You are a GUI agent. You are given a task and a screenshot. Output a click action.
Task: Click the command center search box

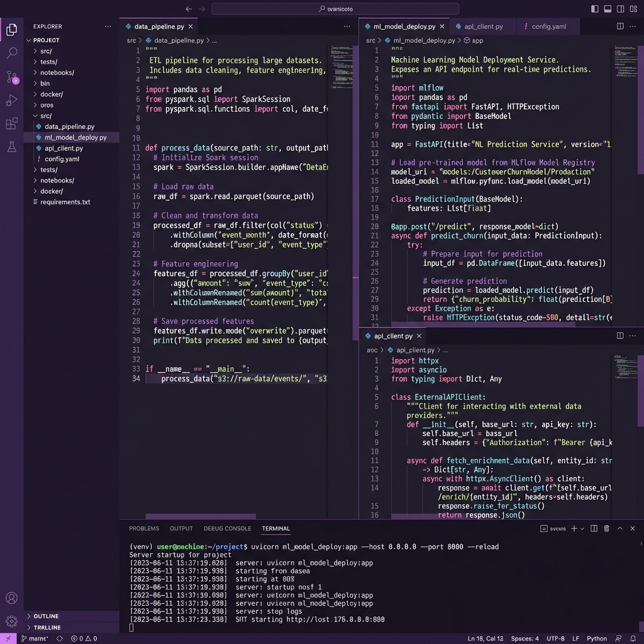pyautogui.click(x=335, y=9)
